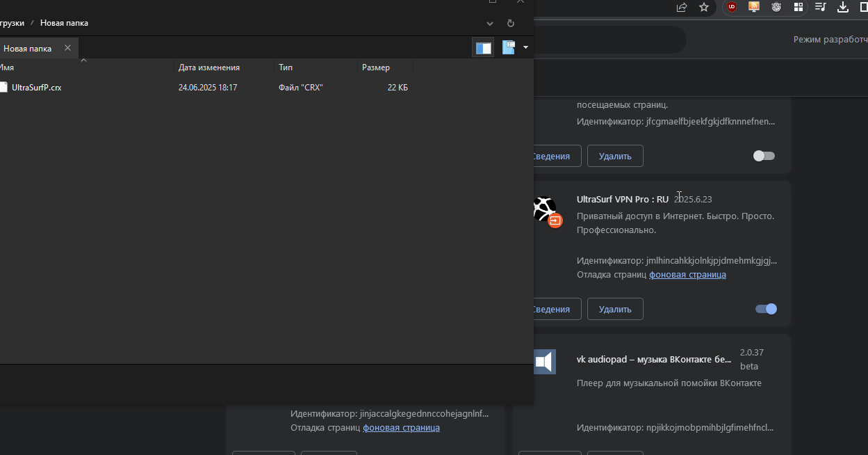Click the ID text starting npjikkojmobpmihbjl

click(x=675, y=428)
